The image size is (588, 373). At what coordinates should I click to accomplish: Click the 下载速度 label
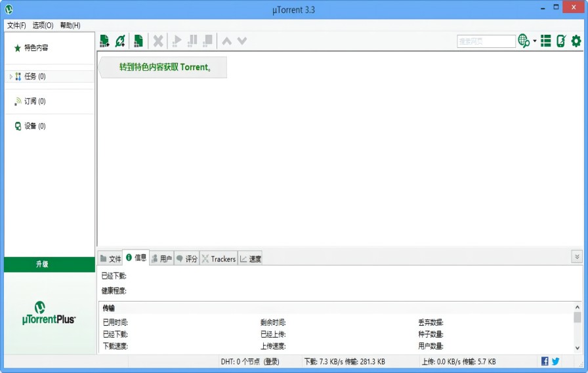[x=115, y=346]
